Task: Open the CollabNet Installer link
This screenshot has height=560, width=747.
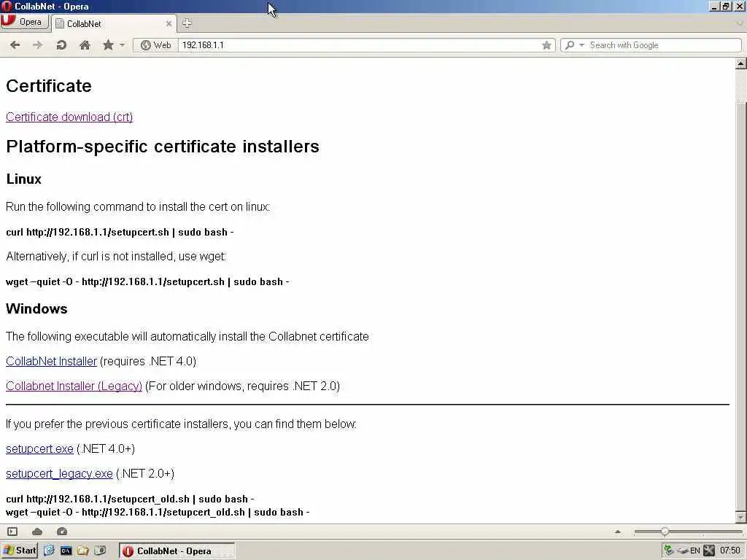Action: tap(52, 362)
